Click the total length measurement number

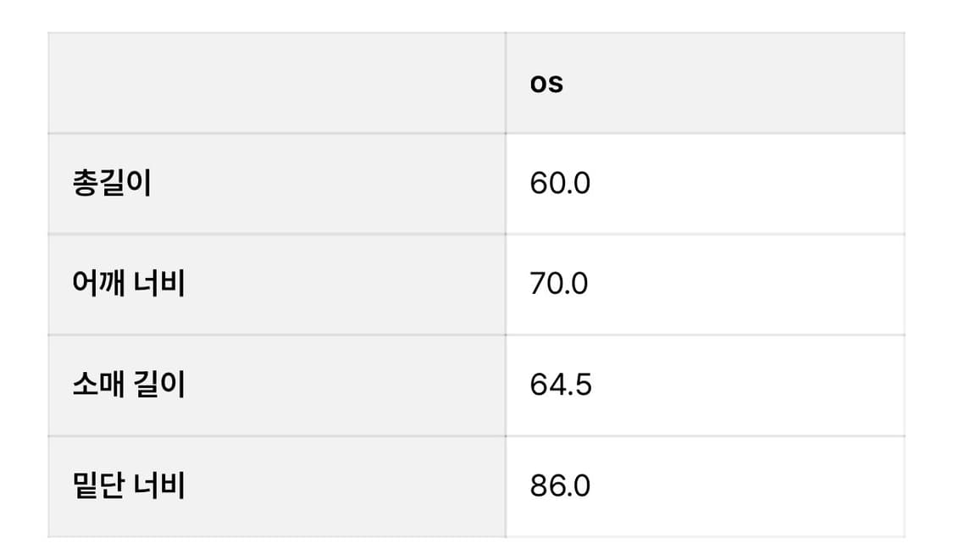pos(560,184)
